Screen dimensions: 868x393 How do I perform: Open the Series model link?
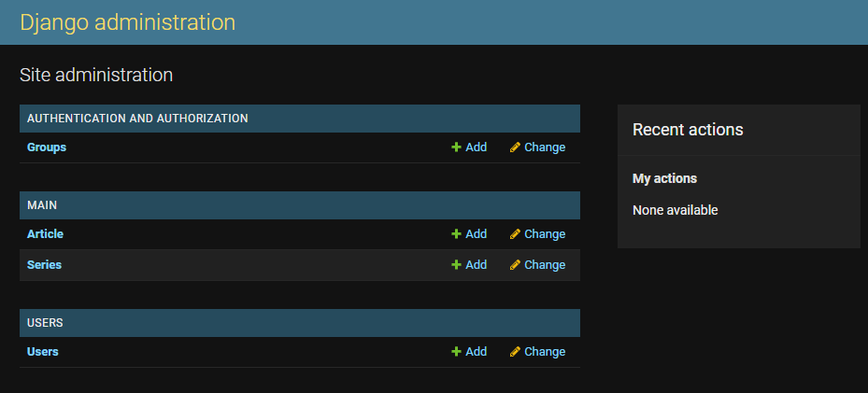(44, 265)
